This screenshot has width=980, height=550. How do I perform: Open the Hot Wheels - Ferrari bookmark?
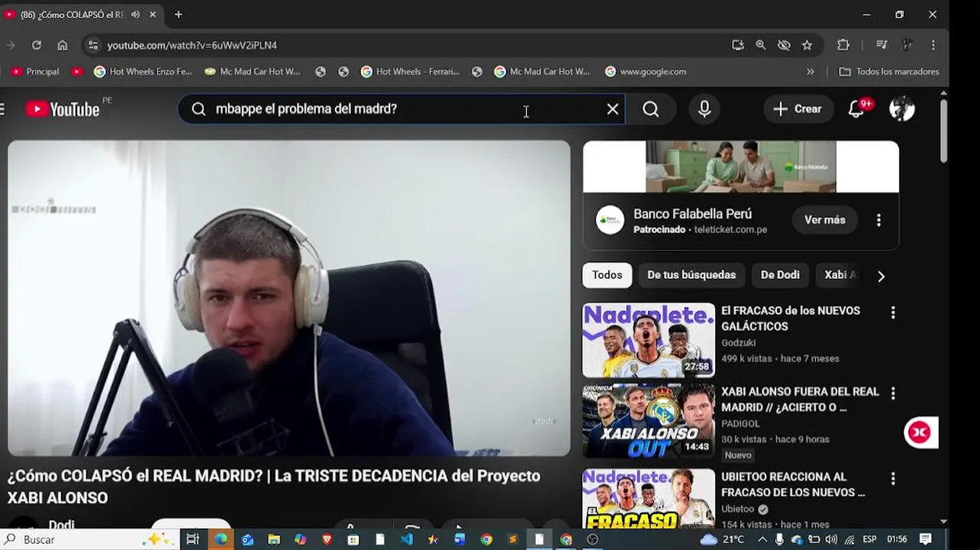click(x=410, y=72)
